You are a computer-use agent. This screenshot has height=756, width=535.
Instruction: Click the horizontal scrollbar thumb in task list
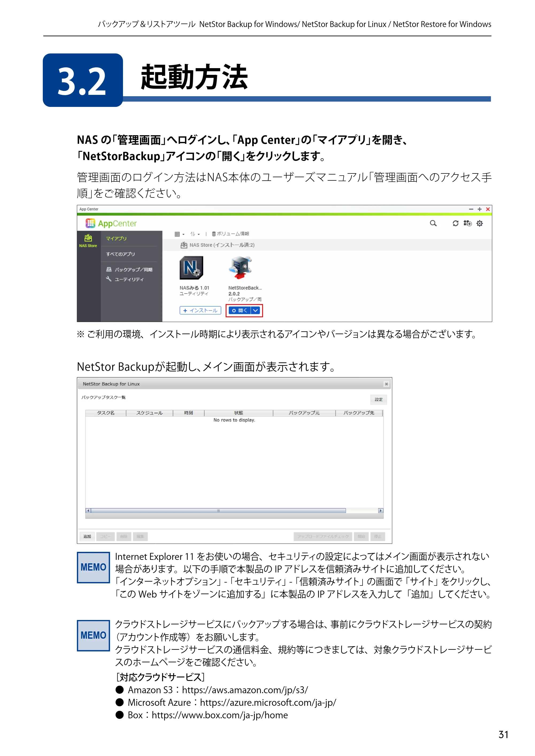coord(218,511)
